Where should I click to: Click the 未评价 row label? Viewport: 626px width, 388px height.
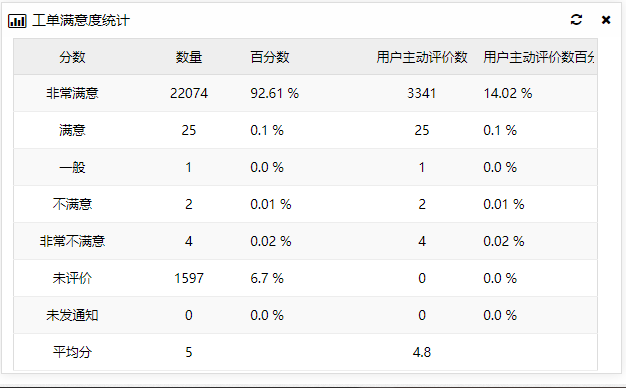(x=72, y=278)
